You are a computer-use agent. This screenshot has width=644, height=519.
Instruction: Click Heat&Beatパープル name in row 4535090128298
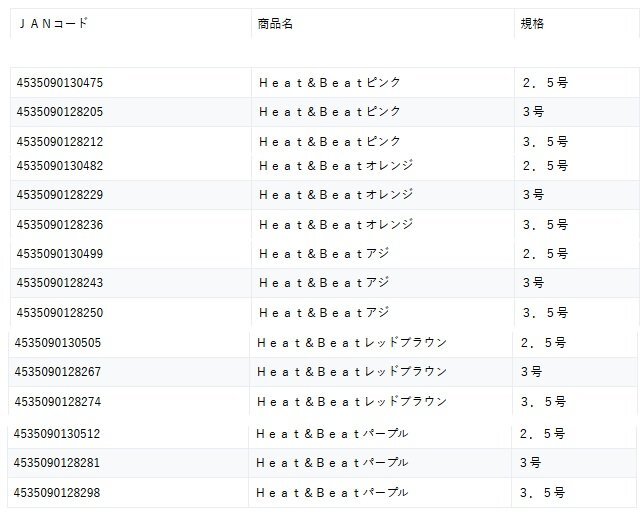pyautogui.click(x=332, y=493)
